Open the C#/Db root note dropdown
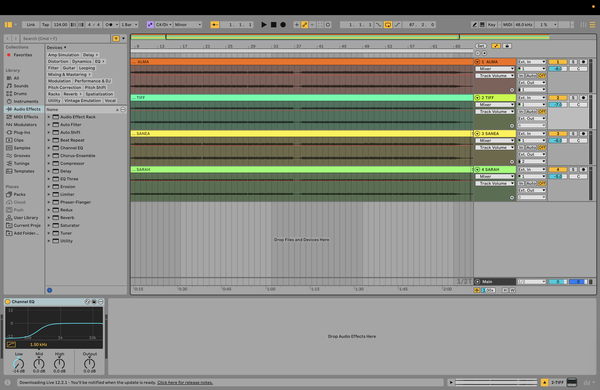The image size is (600, 390). 164,24
